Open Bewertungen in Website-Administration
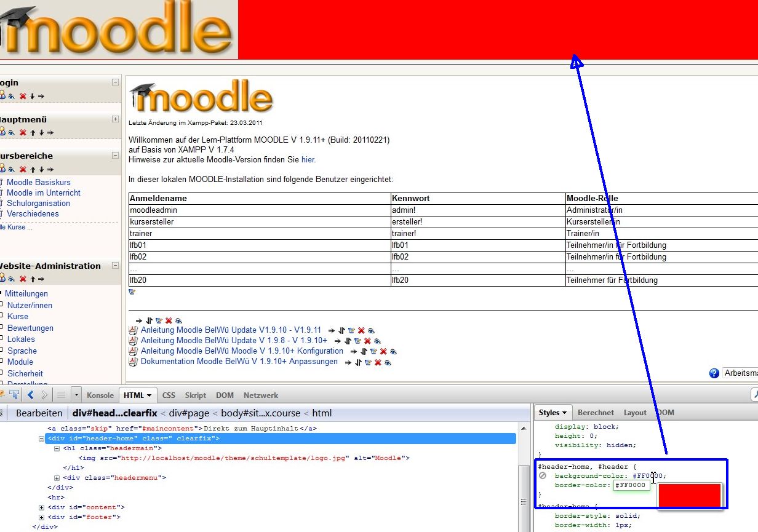This screenshot has height=532, width=758. pos(30,328)
